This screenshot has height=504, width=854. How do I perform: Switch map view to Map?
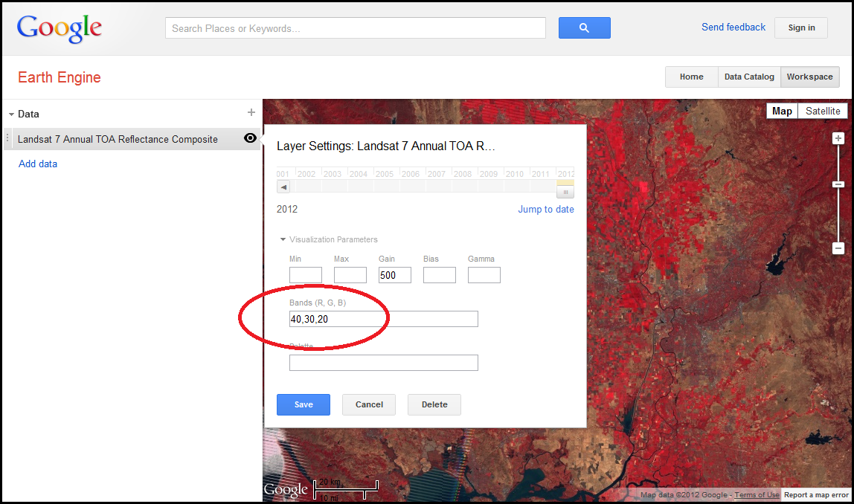point(782,111)
